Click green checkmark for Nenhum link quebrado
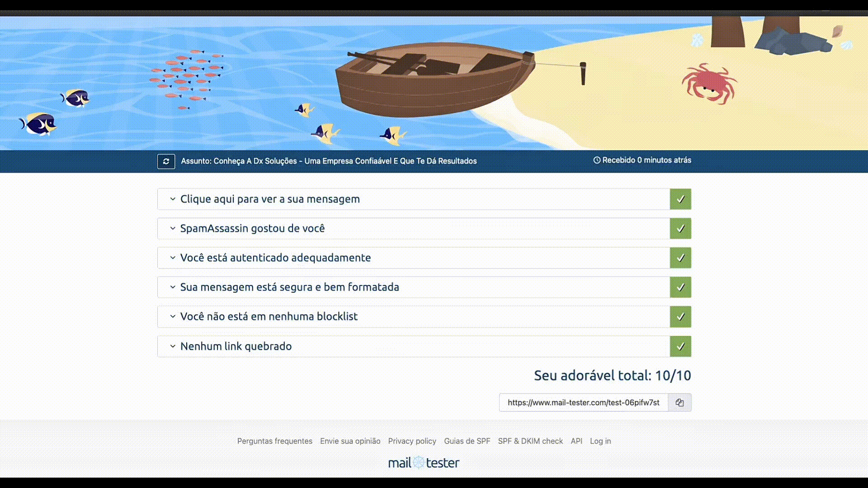The height and width of the screenshot is (488, 868). point(680,347)
